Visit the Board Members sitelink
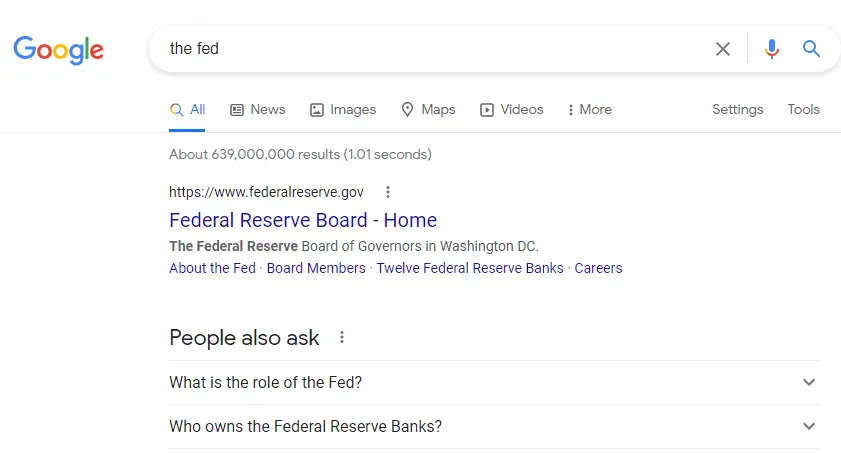 pyautogui.click(x=316, y=268)
